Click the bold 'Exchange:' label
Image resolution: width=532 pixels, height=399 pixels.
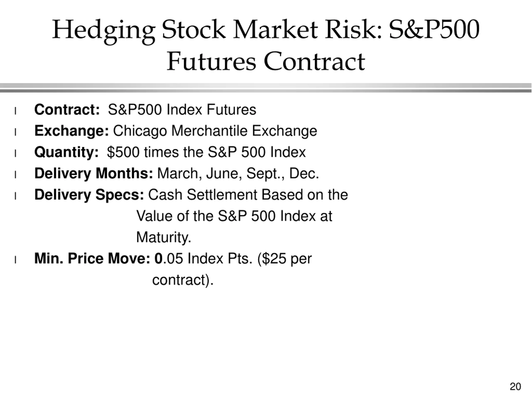72,131
